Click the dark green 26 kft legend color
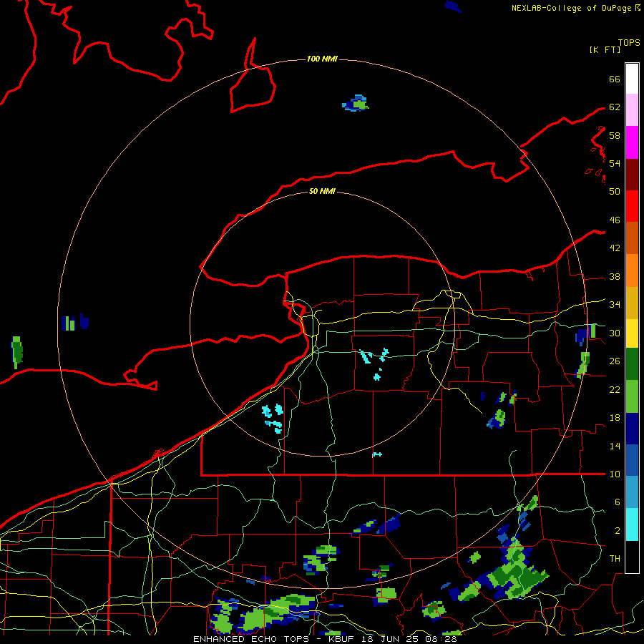Image resolution: width=644 pixels, height=644 pixels. [x=632, y=364]
